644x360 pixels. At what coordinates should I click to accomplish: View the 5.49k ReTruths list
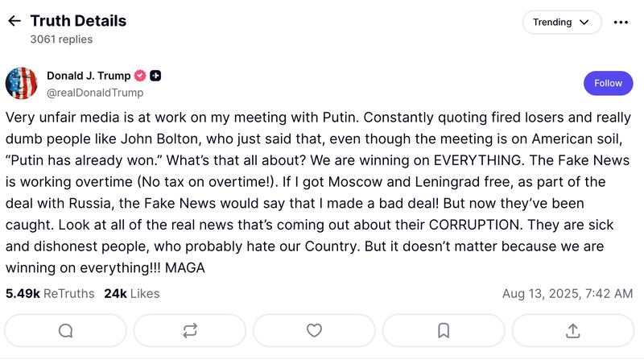pos(50,293)
